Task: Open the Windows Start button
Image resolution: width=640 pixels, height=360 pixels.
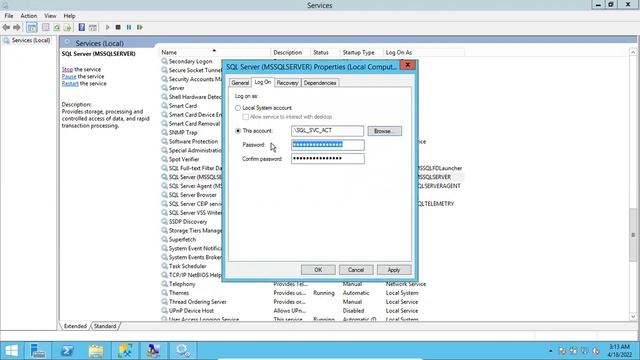Action: (11, 351)
